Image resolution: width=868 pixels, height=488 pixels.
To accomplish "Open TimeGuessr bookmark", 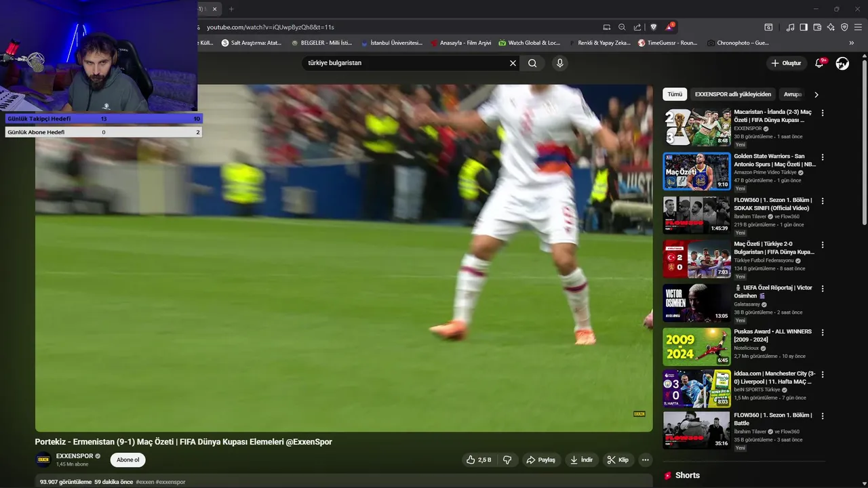I will 667,43.
